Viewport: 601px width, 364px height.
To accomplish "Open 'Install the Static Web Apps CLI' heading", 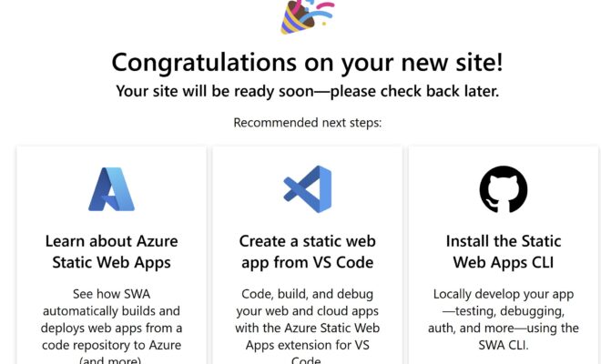I will [x=504, y=252].
